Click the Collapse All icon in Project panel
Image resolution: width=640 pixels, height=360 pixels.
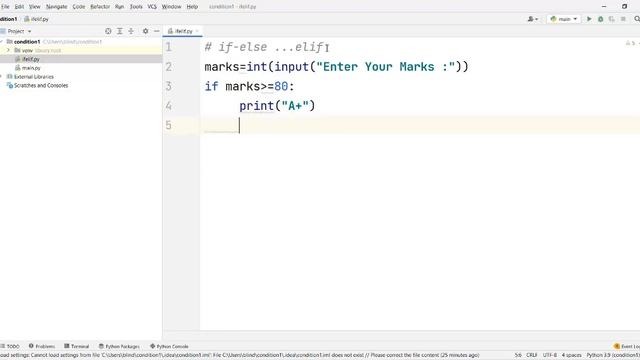tap(131, 31)
